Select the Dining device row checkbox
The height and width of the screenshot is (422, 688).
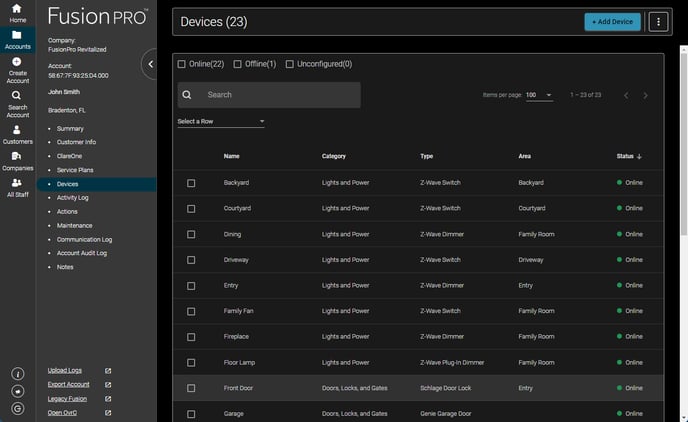[x=191, y=234]
